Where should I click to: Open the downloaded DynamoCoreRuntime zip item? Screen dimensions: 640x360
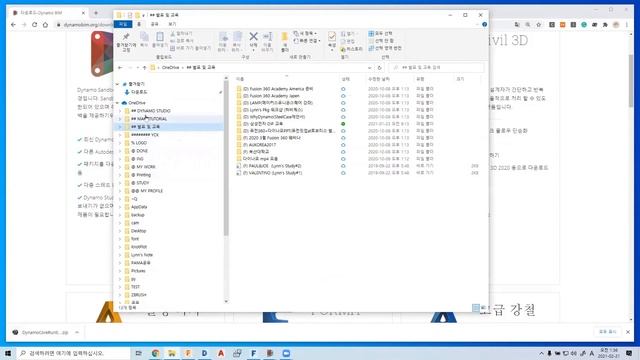click(x=45, y=332)
